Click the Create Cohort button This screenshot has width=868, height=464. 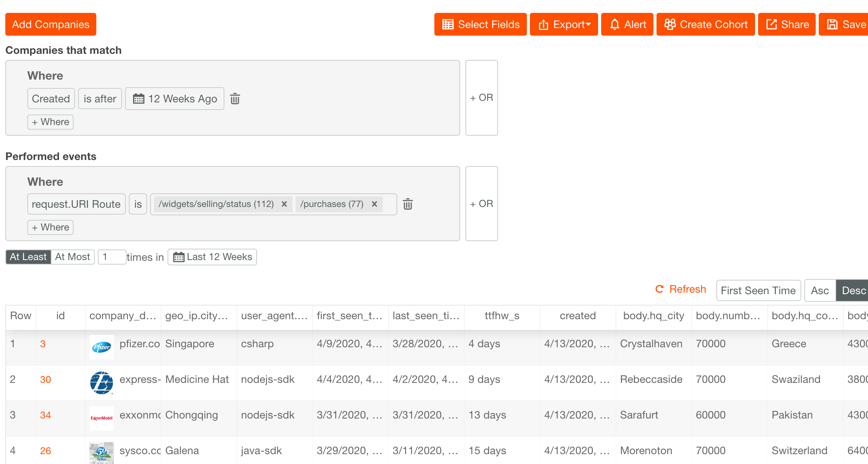706,25
